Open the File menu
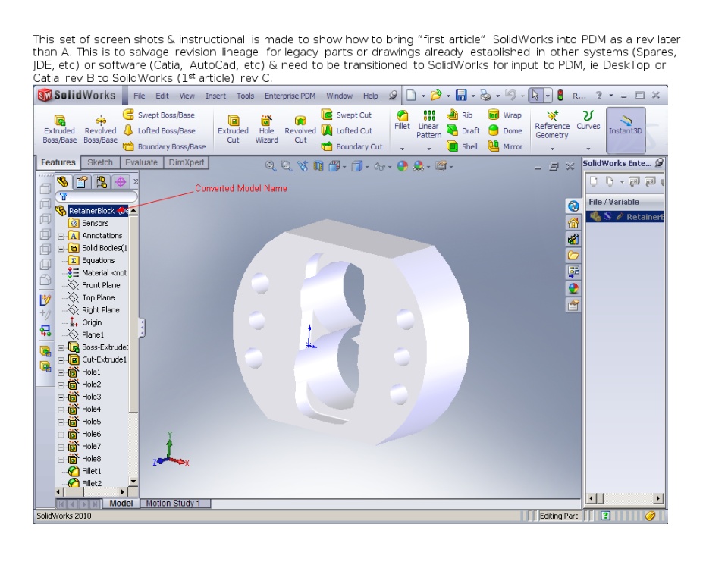Image resolution: width=728 pixels, height=562 pixels. 140,96
